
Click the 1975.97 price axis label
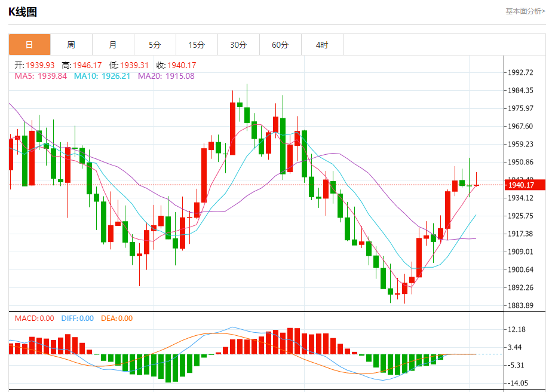tap(521, 108)
